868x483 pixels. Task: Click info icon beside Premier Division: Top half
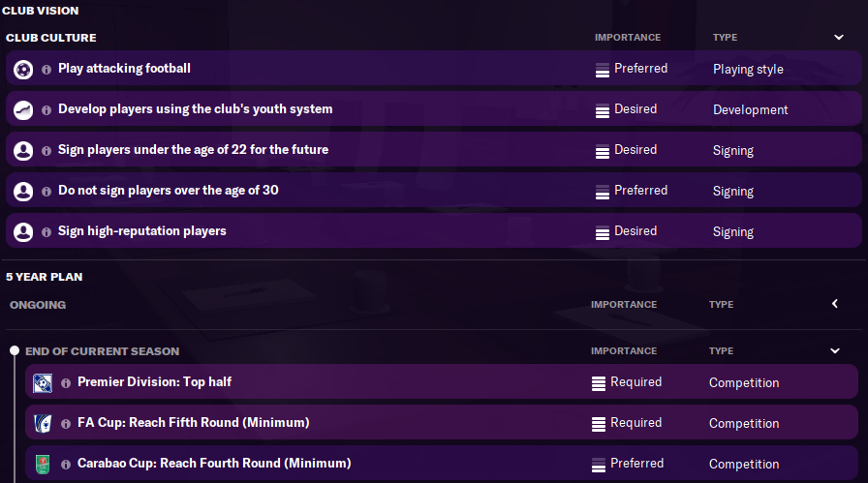click(x=66, y=383)
